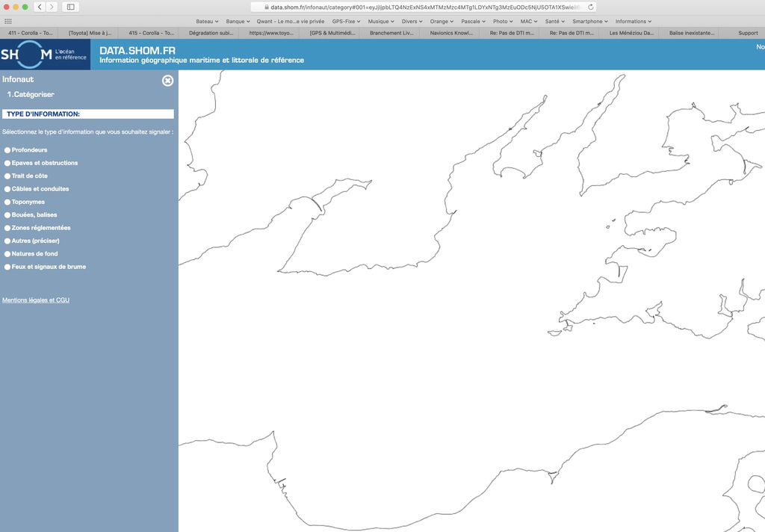The width and height of the screenshot is (765, 532).
Task: Open the Orange bookmarks dropdown
Action: coord(442,22)
